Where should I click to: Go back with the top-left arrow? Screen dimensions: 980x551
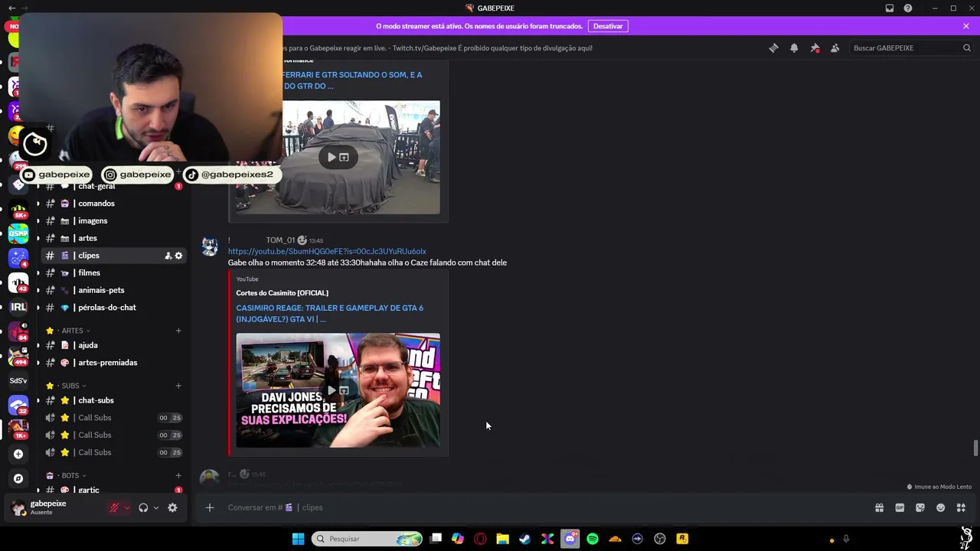point(11,8)
